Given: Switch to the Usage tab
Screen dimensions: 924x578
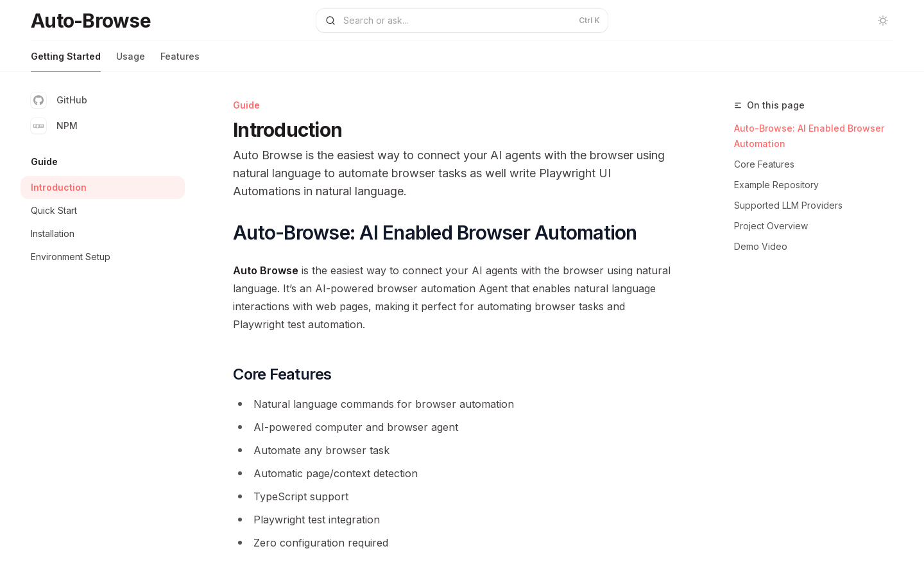Looking at the screenshot, I should coord(130,57).
